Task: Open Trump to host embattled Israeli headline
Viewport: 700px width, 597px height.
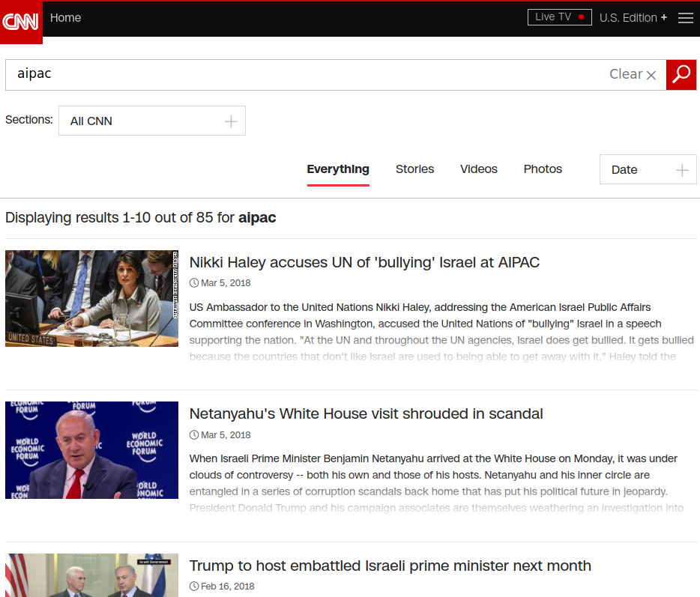Action: tap(390, 566)
